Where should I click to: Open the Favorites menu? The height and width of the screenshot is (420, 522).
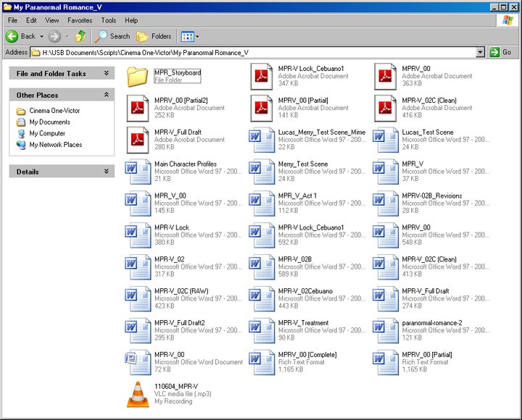click(80, 20)
